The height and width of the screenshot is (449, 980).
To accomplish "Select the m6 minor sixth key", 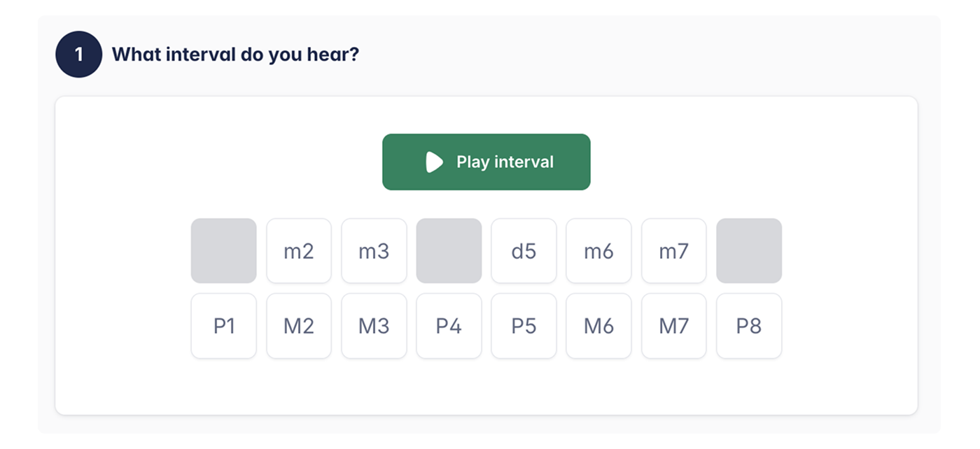I will point(598,251).
